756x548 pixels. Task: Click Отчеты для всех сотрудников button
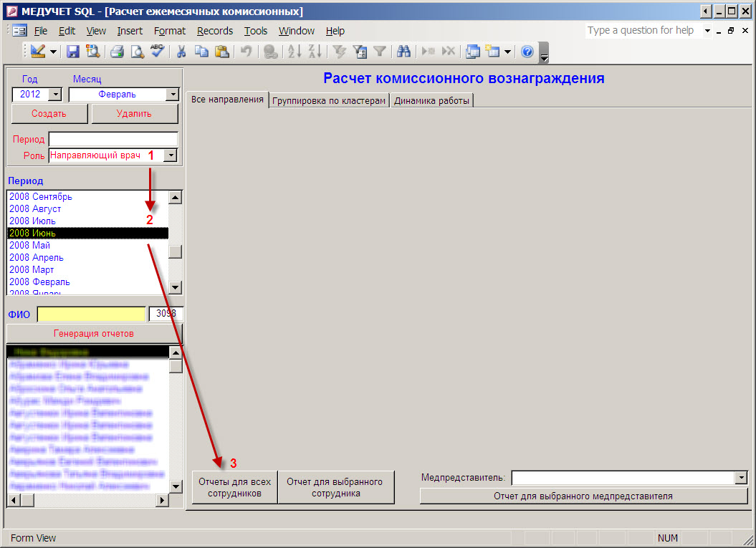tap(234, 488)
